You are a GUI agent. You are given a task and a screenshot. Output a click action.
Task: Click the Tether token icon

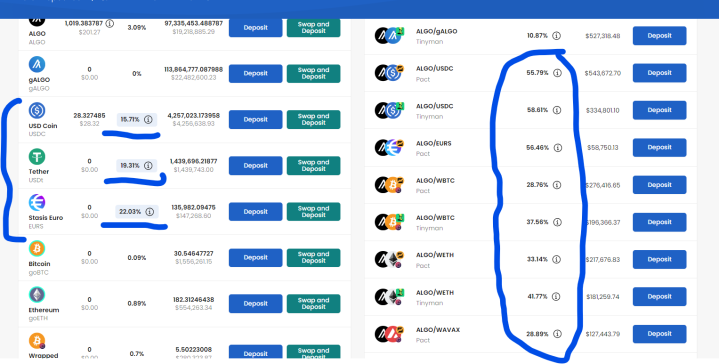(37, 157)
